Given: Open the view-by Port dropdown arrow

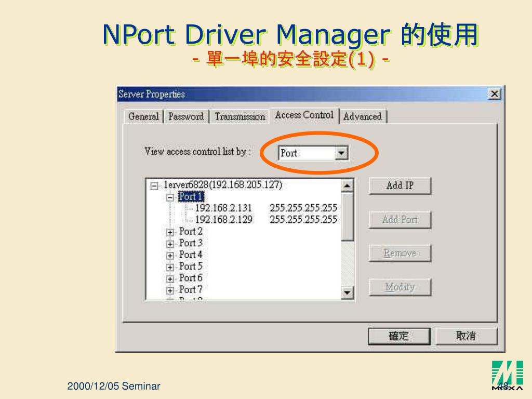Looking at the screenshot, I should coord(341,153).
